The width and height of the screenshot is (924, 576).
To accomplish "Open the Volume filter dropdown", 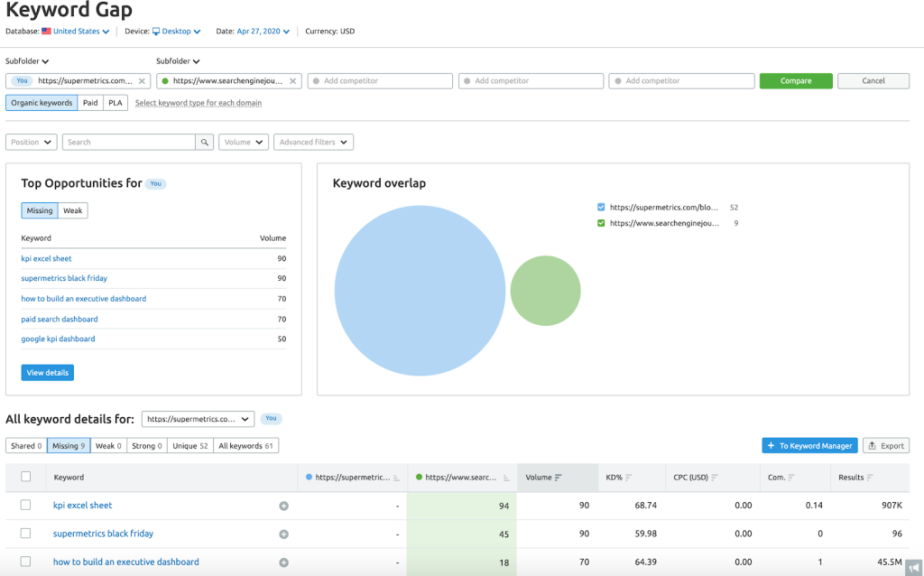I will tap(244, 142).
